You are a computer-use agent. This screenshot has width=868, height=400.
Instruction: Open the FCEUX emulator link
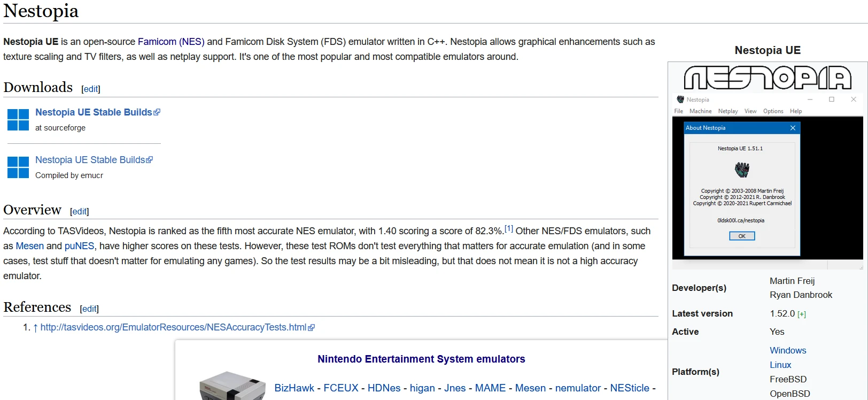[x=341, y=388]
